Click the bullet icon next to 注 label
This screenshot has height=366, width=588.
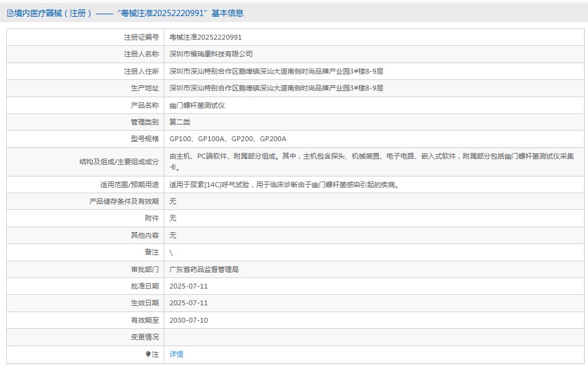tap(148, 354)
